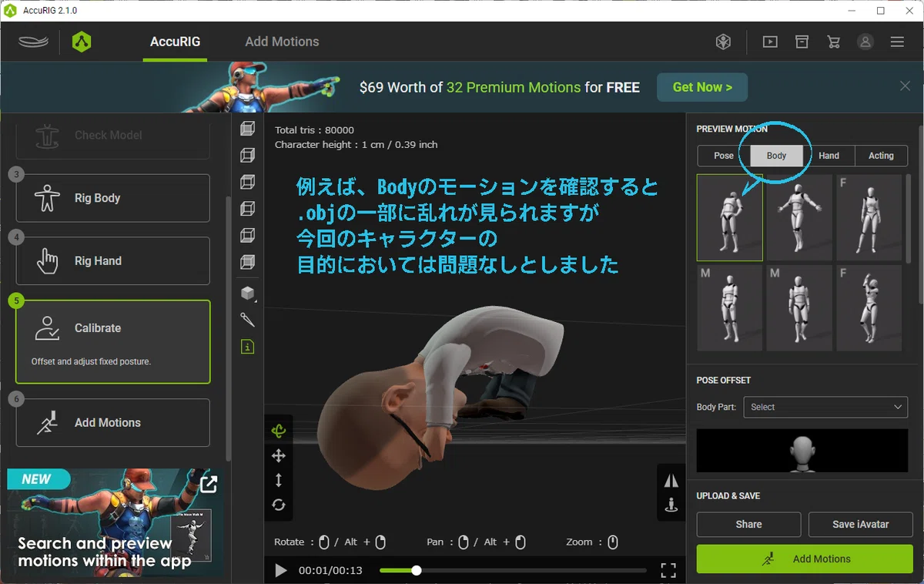The height and width of the screenshot is (584, 924).
Task: Open the Check Model step
Action: [112, 136]
